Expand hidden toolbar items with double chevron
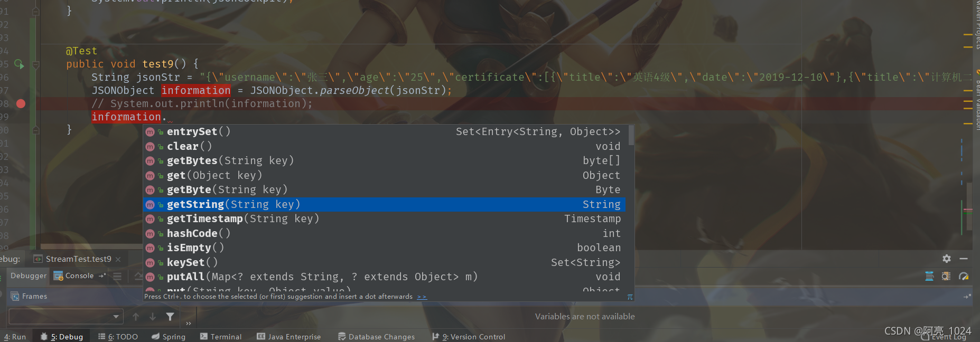Viewport: 980px width, 342px height. (x=189, y=323)
